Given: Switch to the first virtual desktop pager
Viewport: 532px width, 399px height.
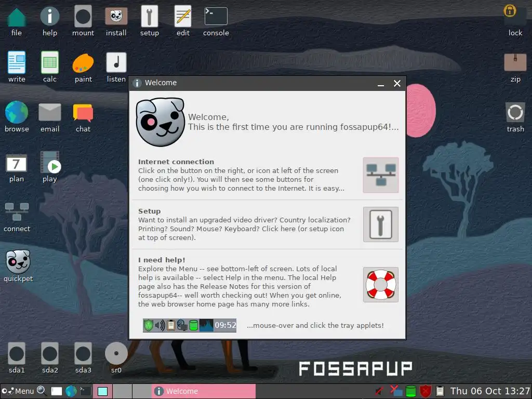Looking at the screenshot, I should tap(103, 391).
